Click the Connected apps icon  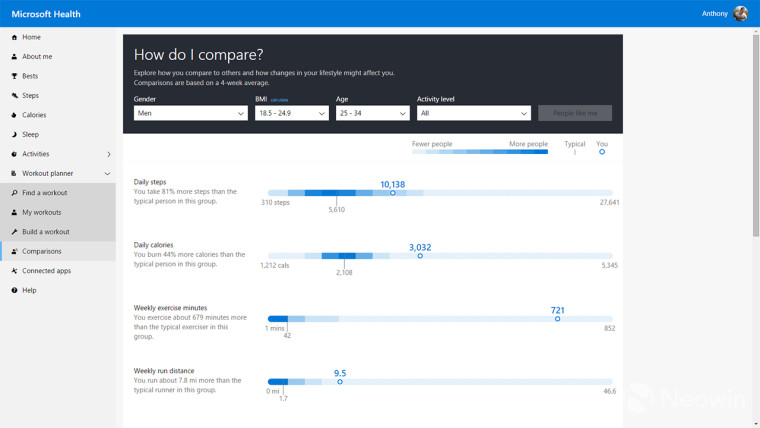[x=14, y=270]
